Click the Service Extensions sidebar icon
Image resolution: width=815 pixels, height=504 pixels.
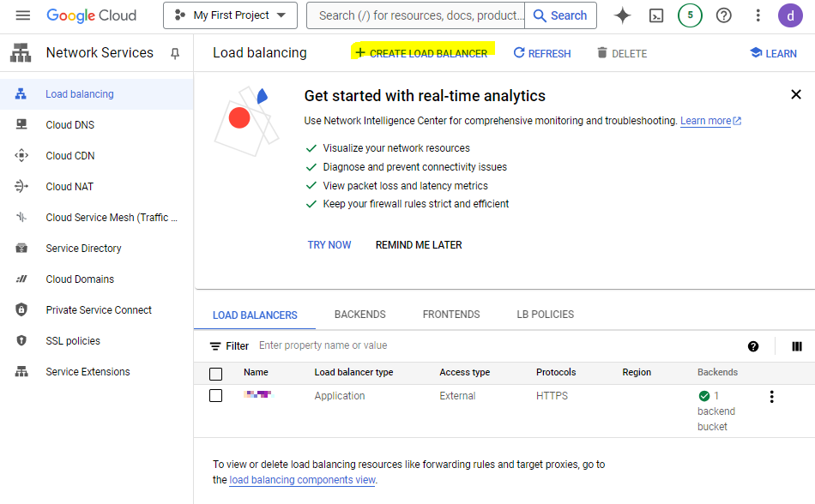click(21, 372)
